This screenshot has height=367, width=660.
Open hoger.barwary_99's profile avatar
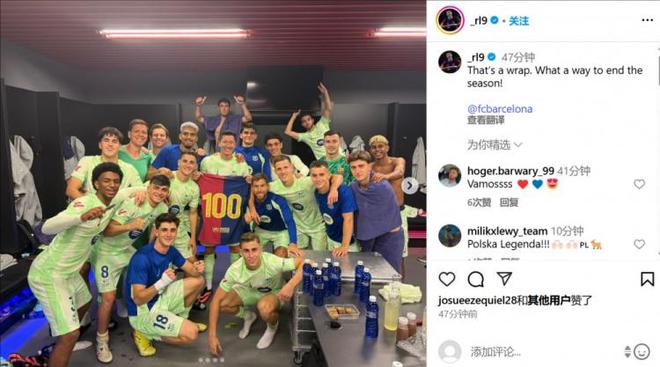(x=450, y=176)
